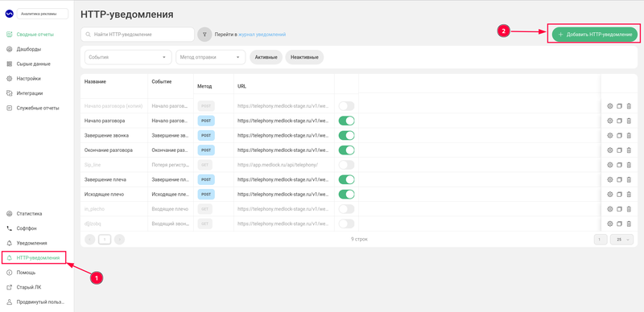This screenshot has width=644, height=312.
Task: Delete the Исходящее плечо notification
Action: [x=629, y=195]
